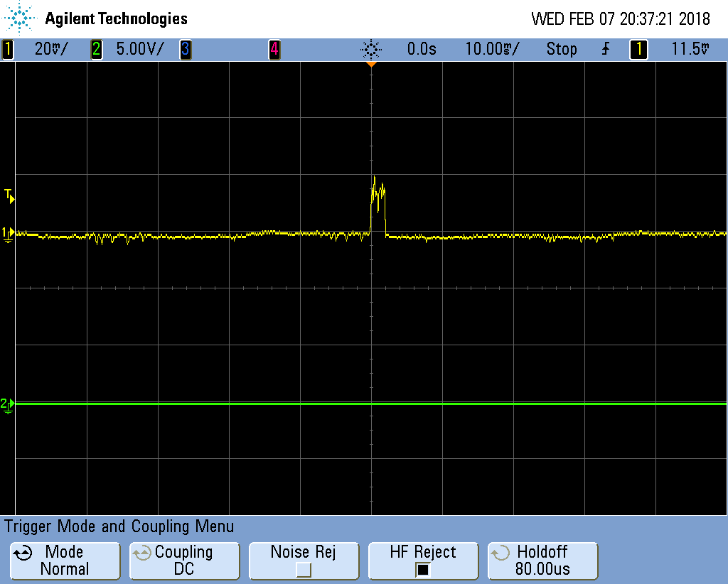The image size is (728, 584).
Task: Click the trigger source channel 1 badge
Action: click(638, 49)
